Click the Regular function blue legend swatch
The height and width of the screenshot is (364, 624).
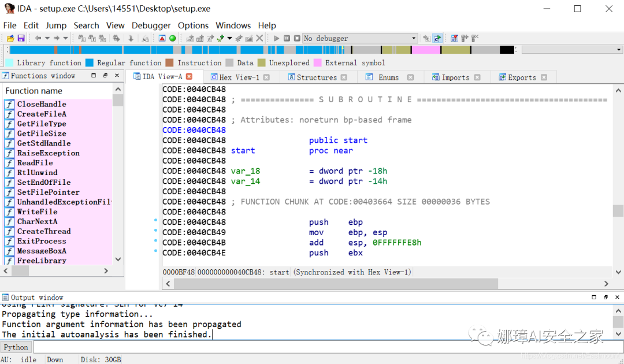pos(90,63)
